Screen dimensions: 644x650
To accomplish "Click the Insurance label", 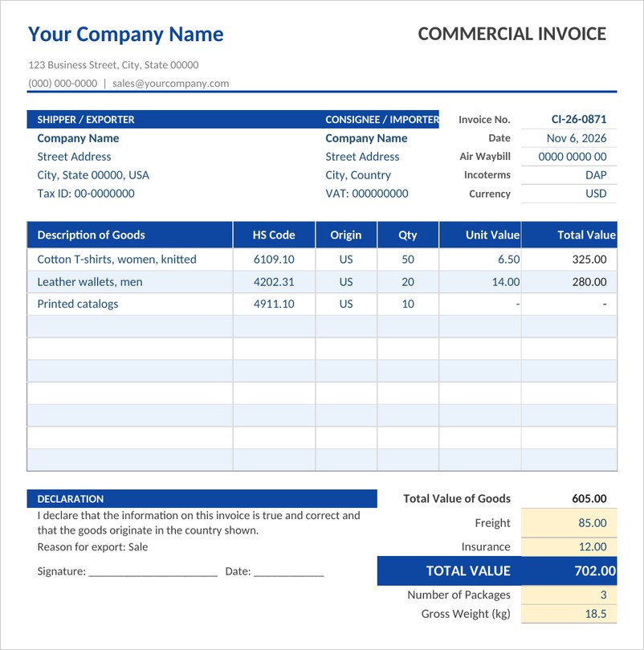I will coord(486,547).
